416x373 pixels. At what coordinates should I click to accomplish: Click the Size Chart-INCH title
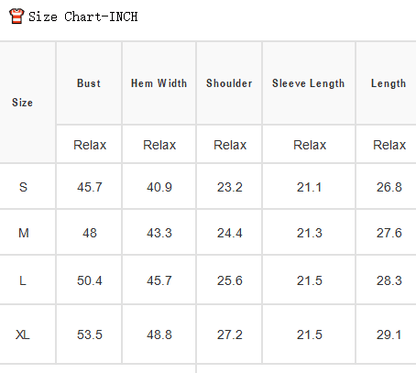[83, 17]
